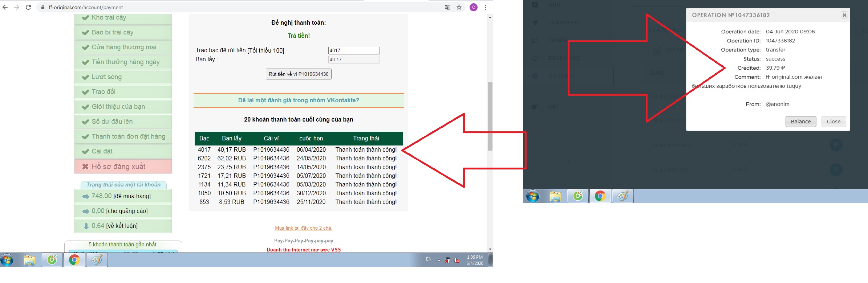The width and height of the screenshot is (868, 283).
Task: Open File Explorer from the left taskbar
Action: point(29,260)
